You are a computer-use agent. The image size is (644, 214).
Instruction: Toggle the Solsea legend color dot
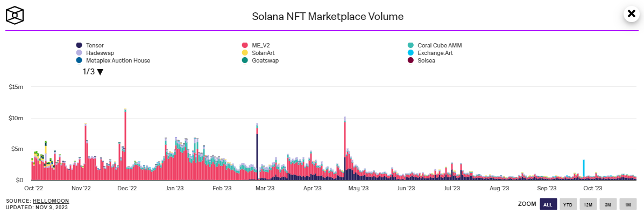click(x=411, y=60)
